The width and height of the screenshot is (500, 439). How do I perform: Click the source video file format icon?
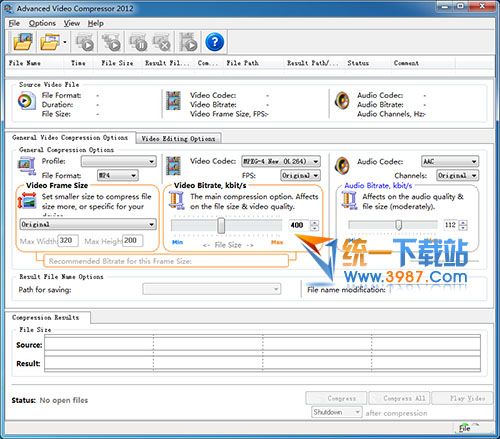pos(26,101)
